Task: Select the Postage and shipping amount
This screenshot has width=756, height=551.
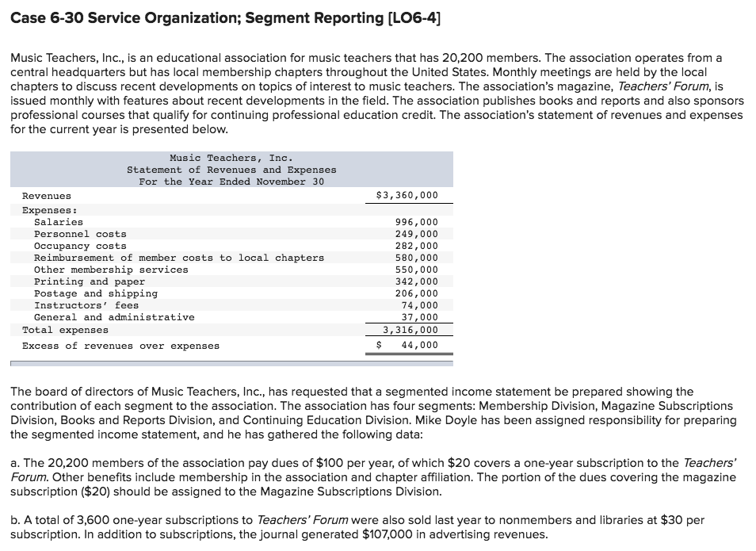Action: coord(418,293)
